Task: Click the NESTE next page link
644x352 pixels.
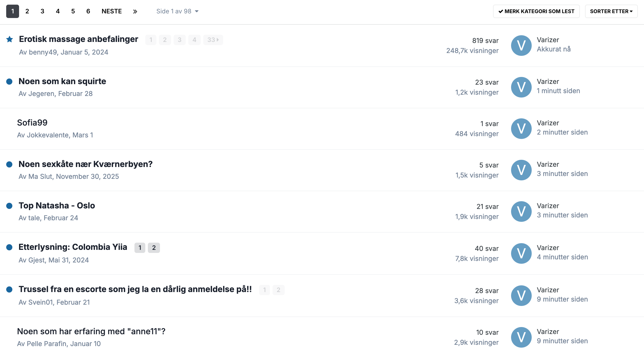Action: point(112,11)
